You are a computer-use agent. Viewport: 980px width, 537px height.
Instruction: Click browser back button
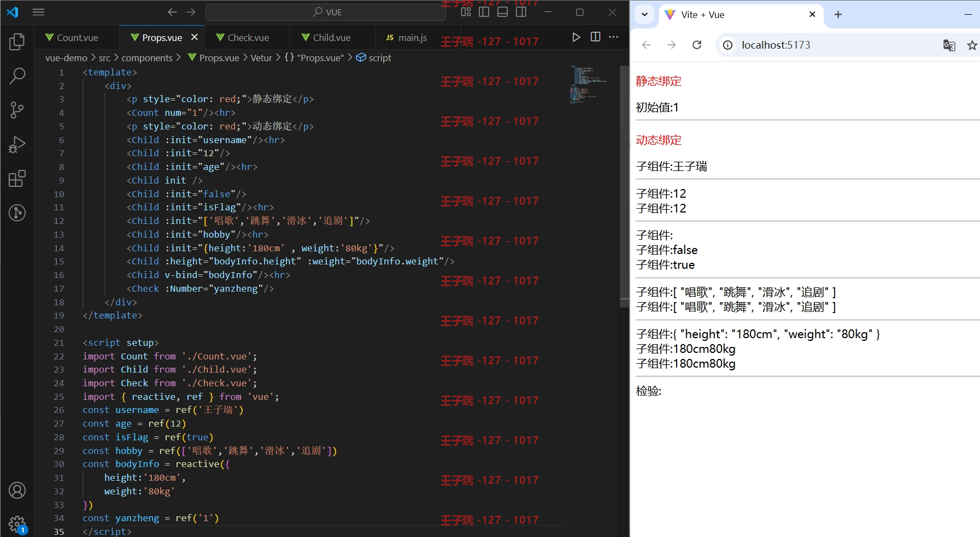646,45
